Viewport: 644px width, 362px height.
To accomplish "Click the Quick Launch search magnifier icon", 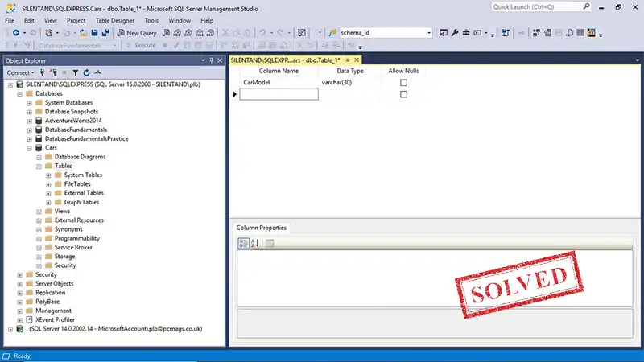I will click(x=586, y=6).
